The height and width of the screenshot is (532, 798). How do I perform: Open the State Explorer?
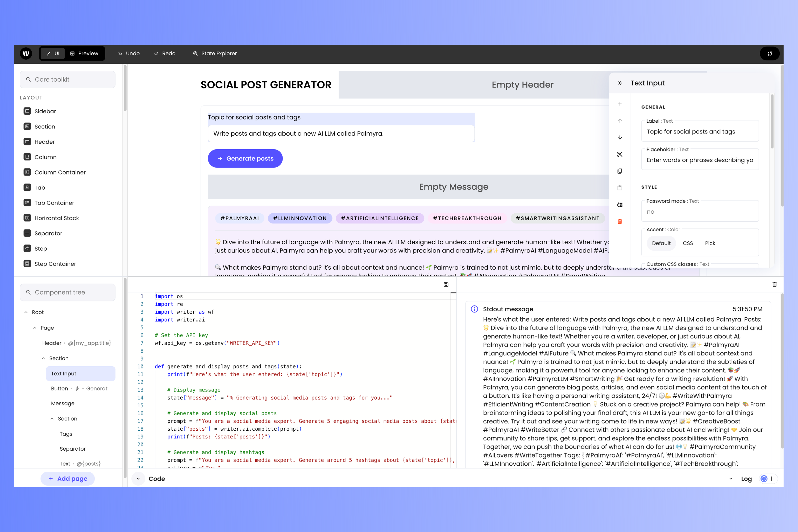(215, 53)
